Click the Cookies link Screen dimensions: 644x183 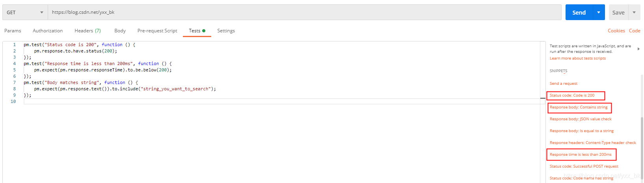coord(616,31)
